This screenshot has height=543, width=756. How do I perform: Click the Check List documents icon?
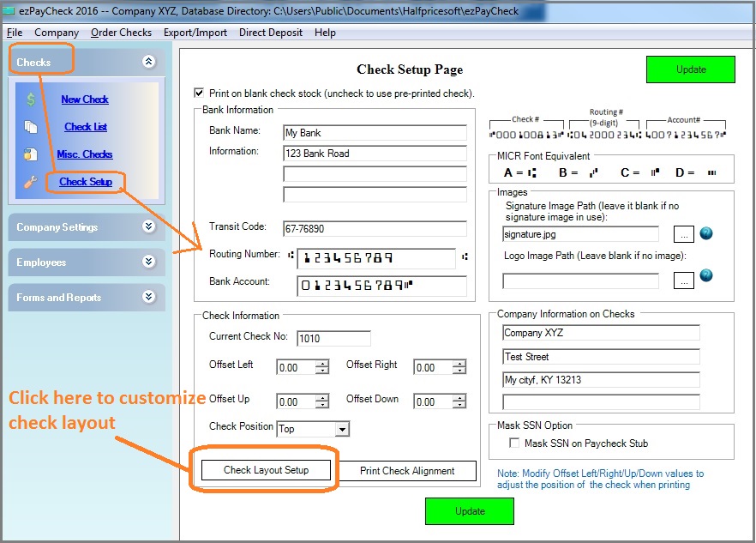(x=31, y=127)
